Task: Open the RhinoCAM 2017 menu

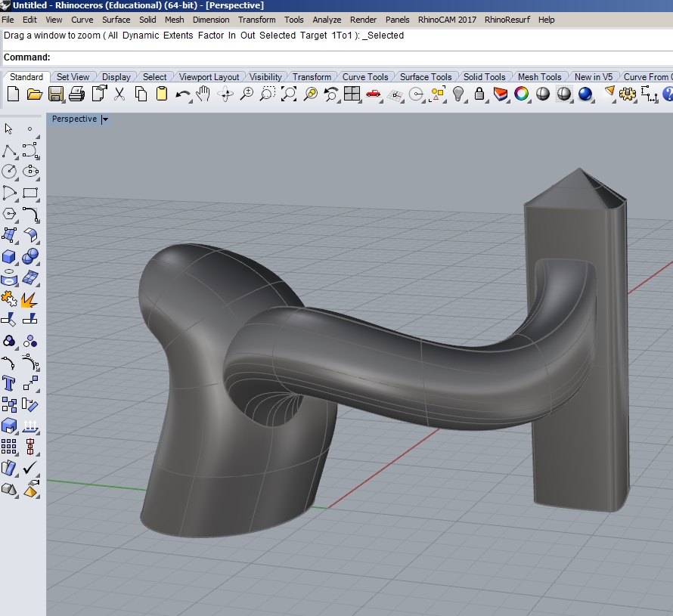Action: (447, 20)
